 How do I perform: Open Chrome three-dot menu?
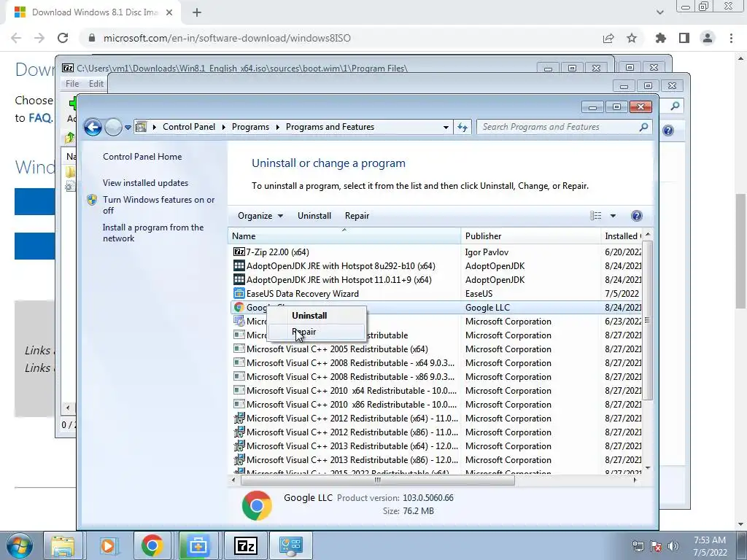point(731,38)
